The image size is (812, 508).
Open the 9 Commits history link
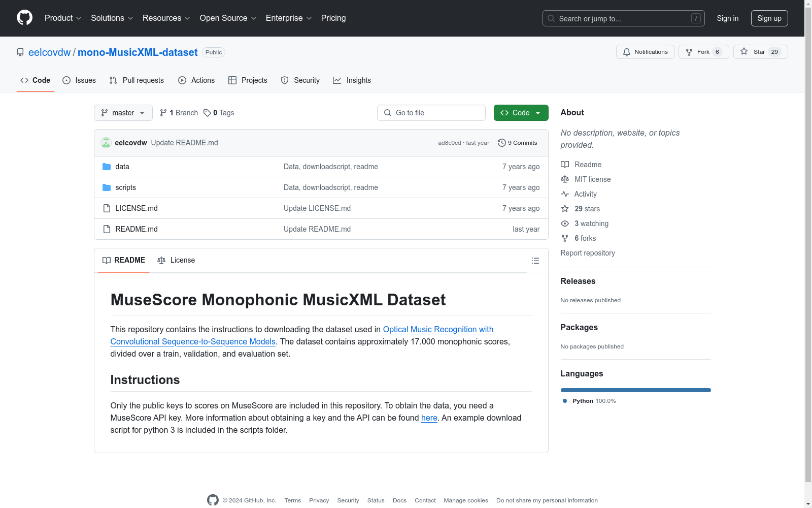click(518, 143)
